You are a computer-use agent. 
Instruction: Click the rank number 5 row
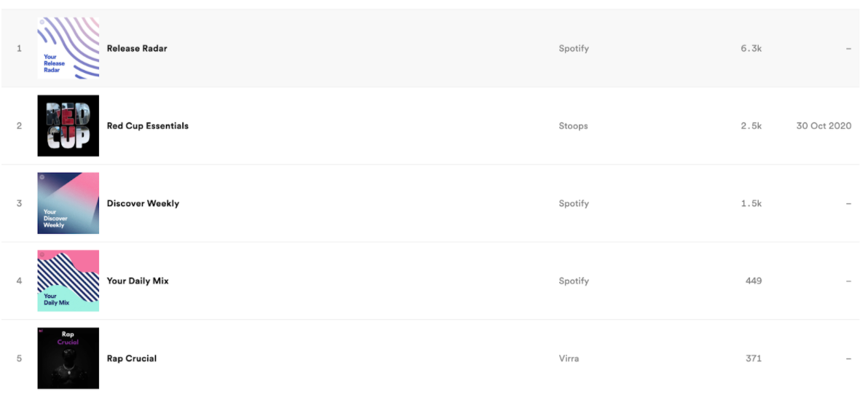(x=430, y=358)
